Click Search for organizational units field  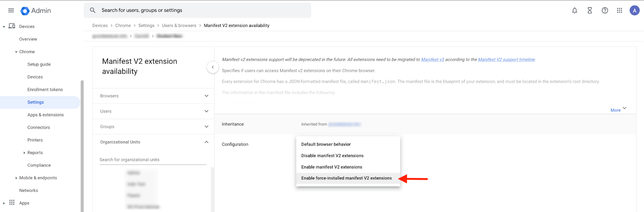click(153, 160)
